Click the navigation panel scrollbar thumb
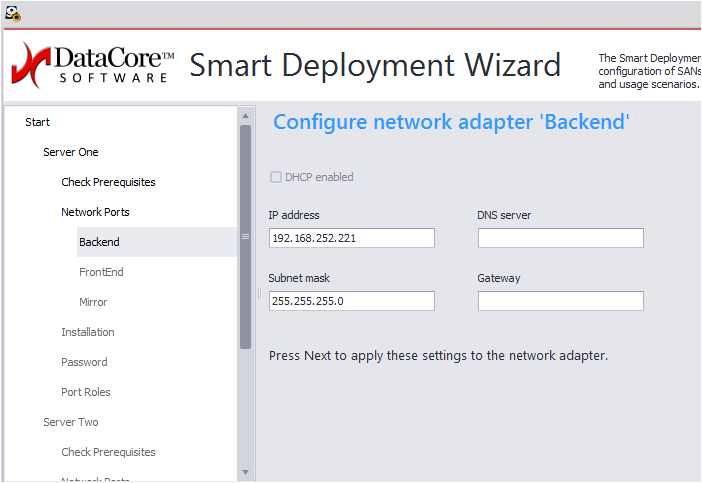702x483 pixels. point(245,237)
